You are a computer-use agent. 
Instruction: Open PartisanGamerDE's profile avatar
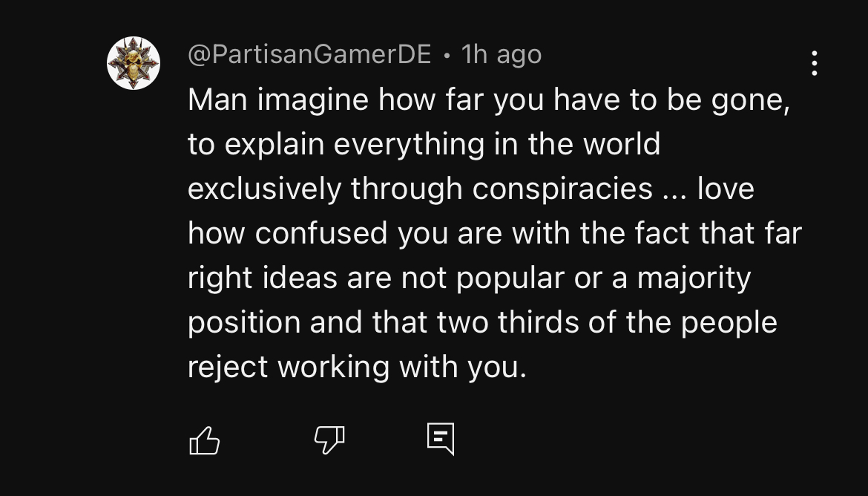[x=134, y=63]
